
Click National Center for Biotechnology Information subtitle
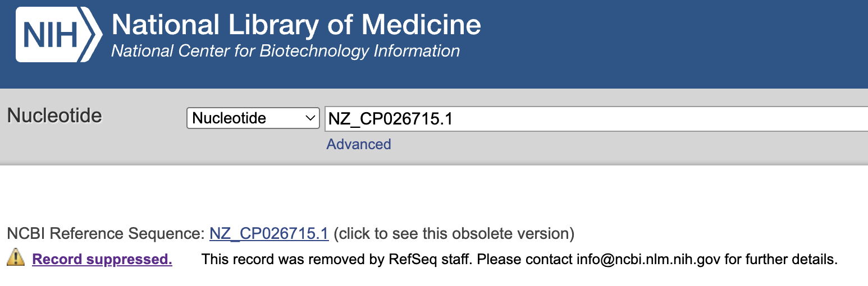[285, 51]
